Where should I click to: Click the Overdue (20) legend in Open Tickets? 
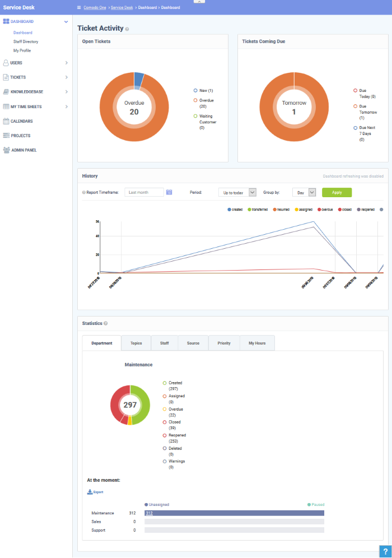pyautogui.click(x=204, y=103)
